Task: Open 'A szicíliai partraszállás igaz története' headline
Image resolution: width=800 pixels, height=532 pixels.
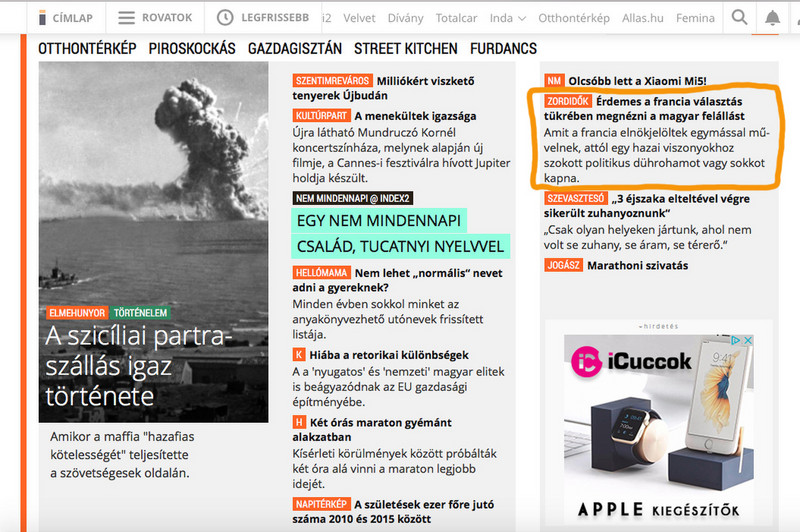Action: (x=138, y=366)
